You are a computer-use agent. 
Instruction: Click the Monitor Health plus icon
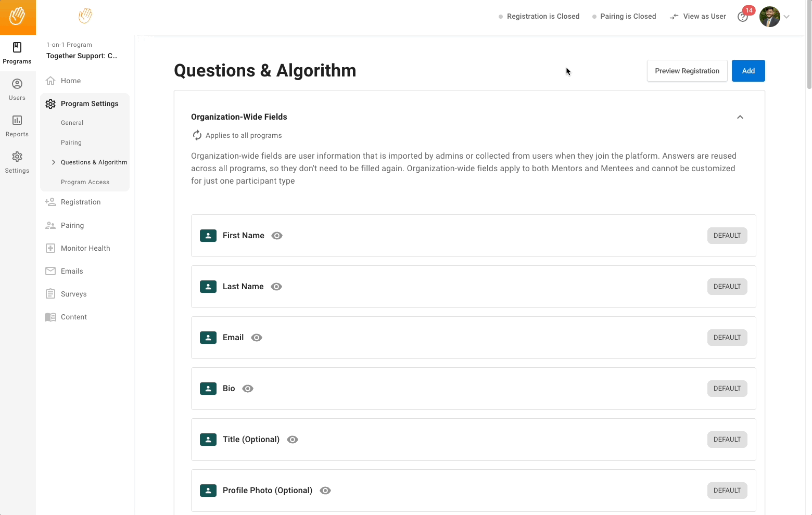50,248
